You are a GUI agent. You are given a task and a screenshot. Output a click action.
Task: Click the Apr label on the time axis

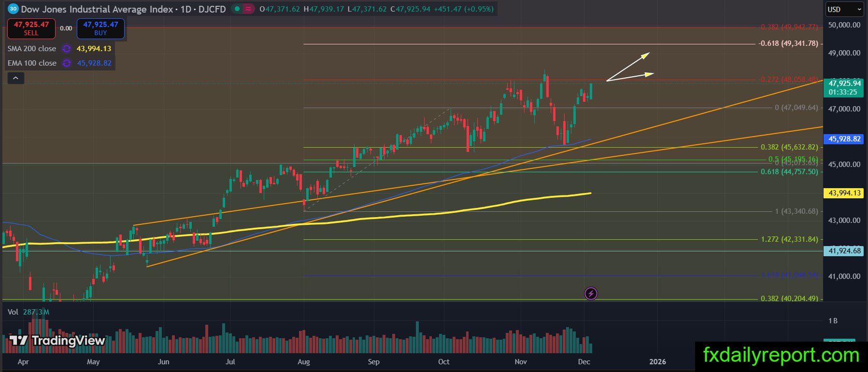(23, 362)
